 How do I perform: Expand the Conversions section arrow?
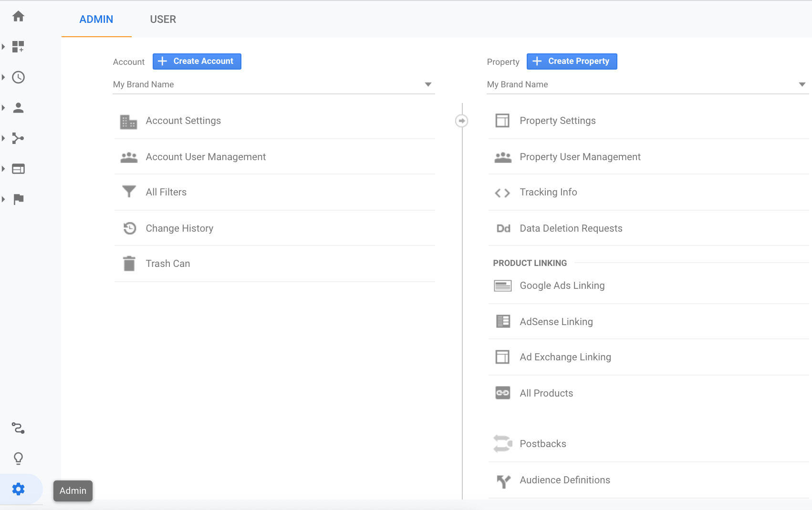point(3,199)
